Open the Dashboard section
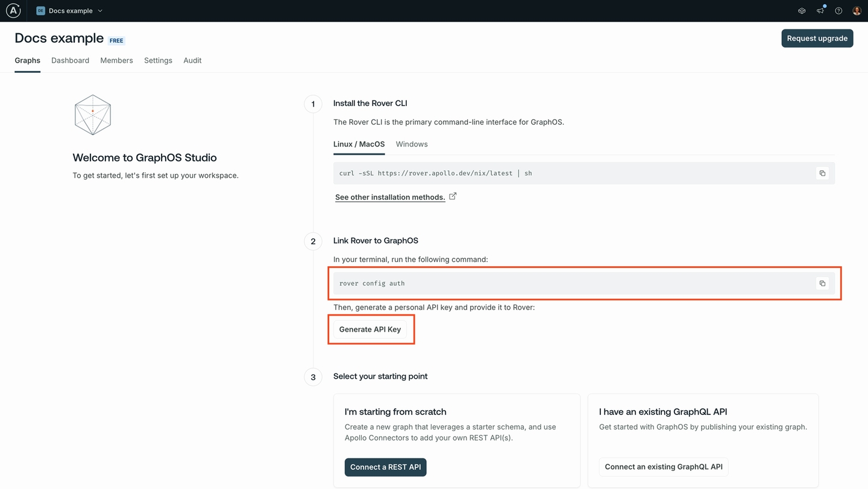Viewport: 868px width, 489px height. [70, 60]
